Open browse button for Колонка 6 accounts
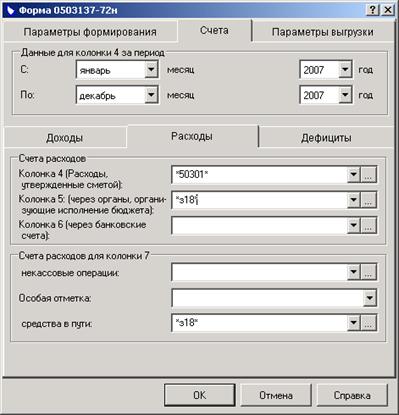Screen dimensions: 399x415 368,226
